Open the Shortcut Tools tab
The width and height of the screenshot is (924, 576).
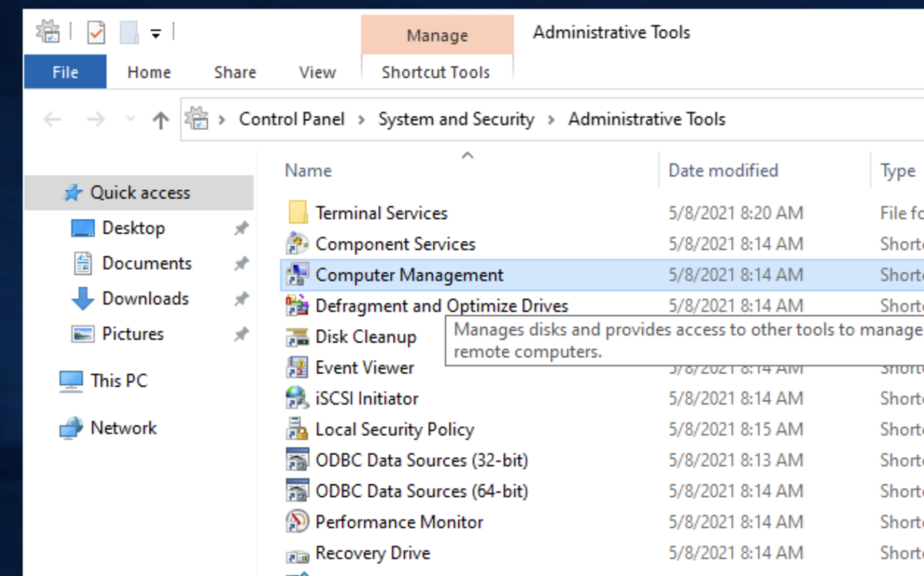(436, 72)
